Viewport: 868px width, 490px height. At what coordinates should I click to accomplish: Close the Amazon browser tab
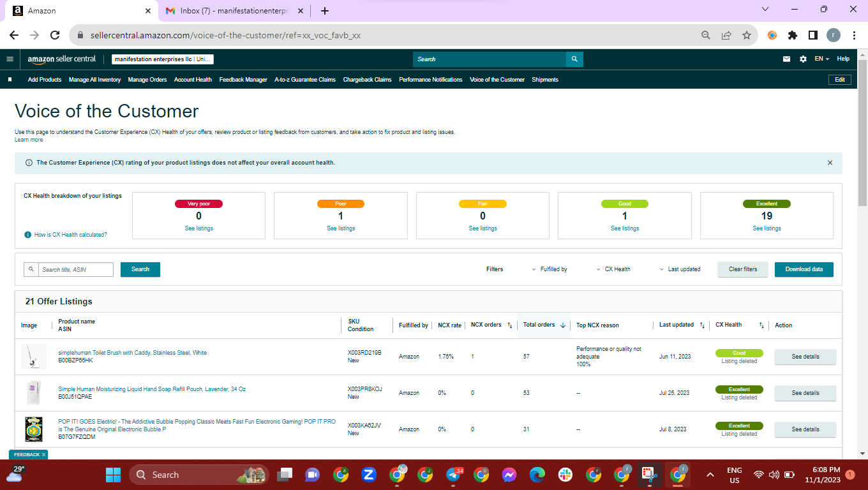(x=148, y=11)
